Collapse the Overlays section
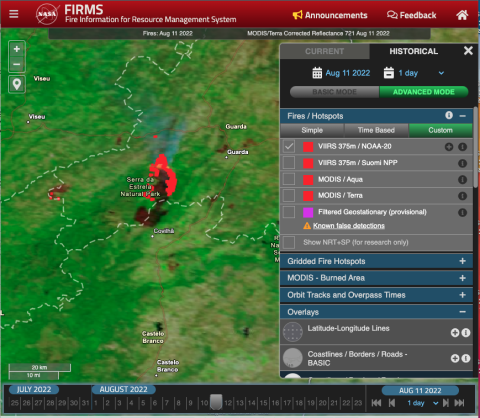 point(462,312)
